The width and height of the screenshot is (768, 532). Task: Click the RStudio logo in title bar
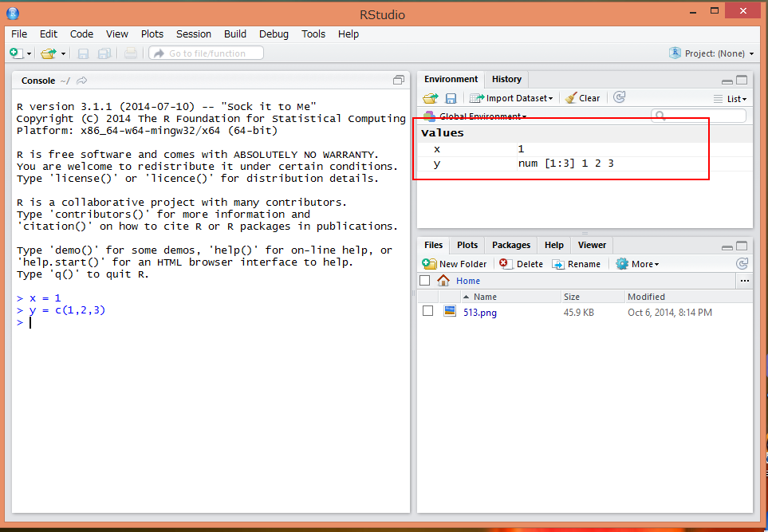14,14
